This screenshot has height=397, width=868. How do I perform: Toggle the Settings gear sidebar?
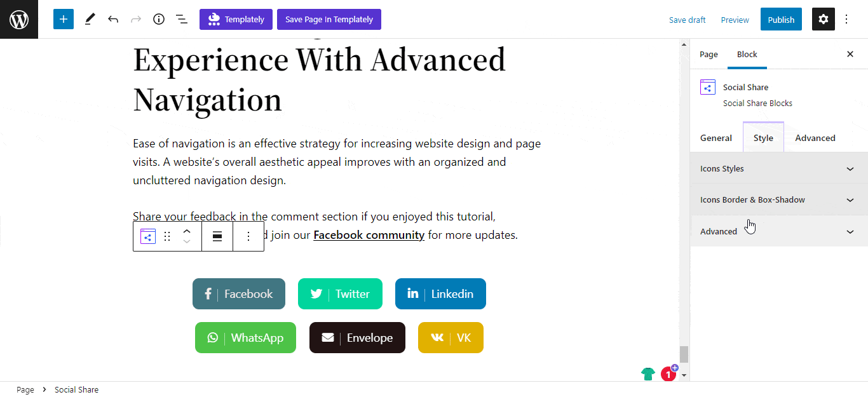[824, 19]
